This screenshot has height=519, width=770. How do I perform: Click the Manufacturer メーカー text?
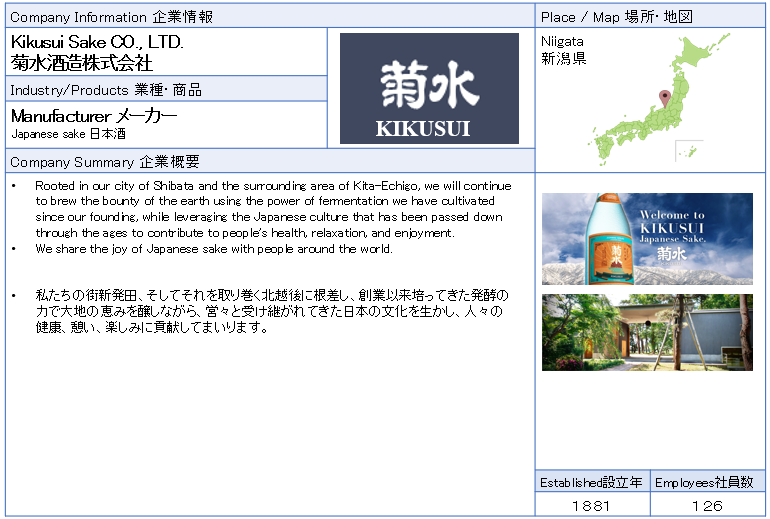pos(94,116)
